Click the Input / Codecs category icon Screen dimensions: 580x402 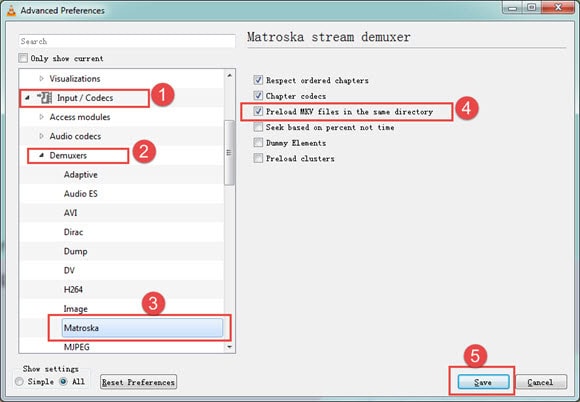tap(45, 98)
